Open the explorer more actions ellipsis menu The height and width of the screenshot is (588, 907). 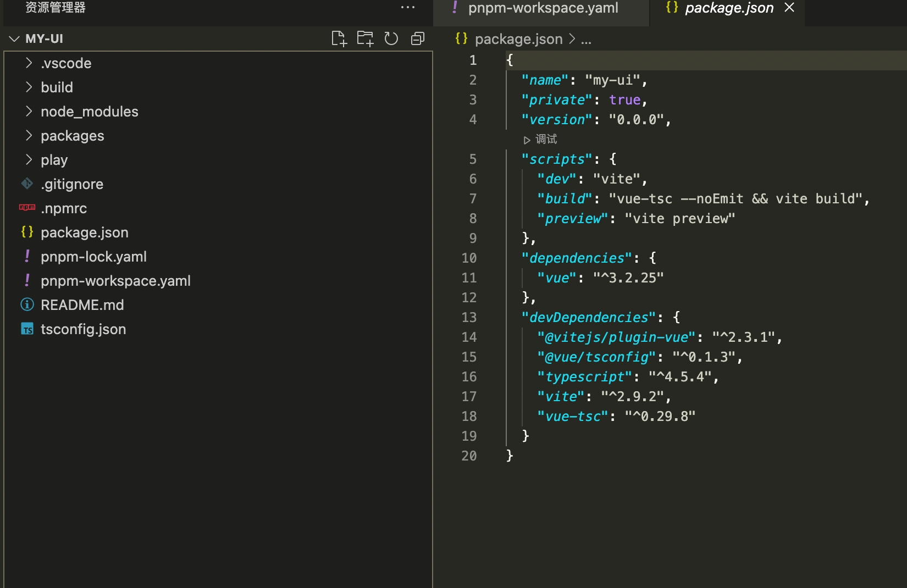408,8
